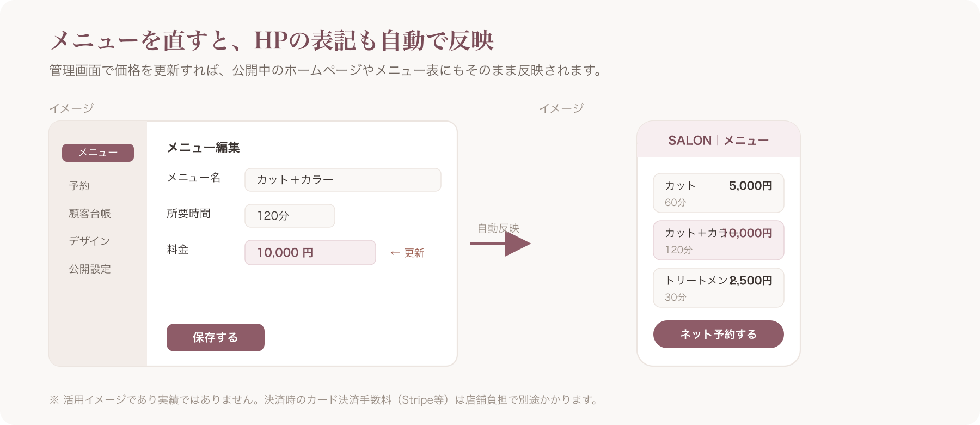The height and width of the screenshot is (425, 980).
Task: Click the メニュー編集 heading
Action: click(204, 148)
